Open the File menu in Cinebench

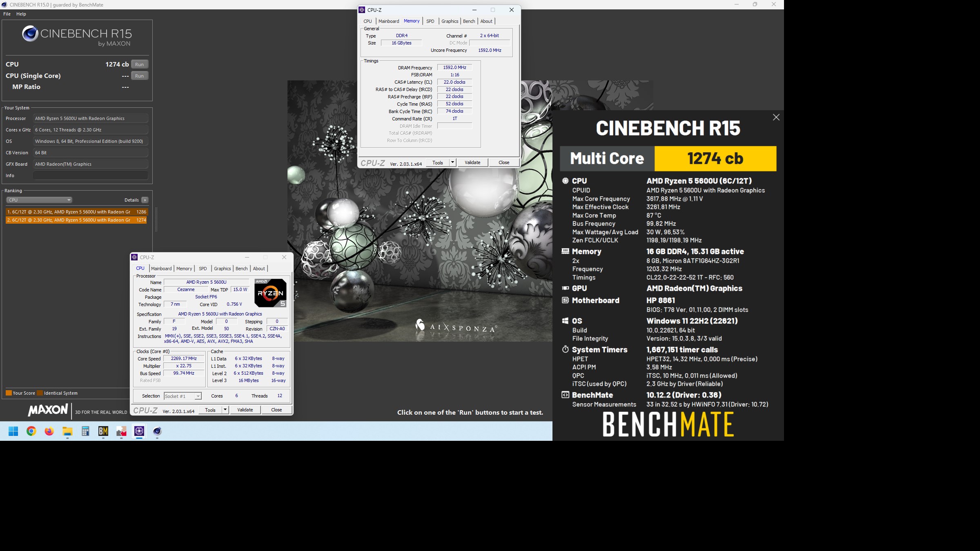coord(7,14)
